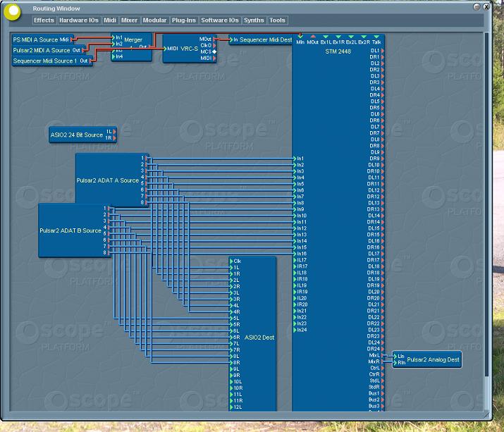The image size is (504, 432).
Task: Click the Merger In1 input port
Action: tap(113, 37)
